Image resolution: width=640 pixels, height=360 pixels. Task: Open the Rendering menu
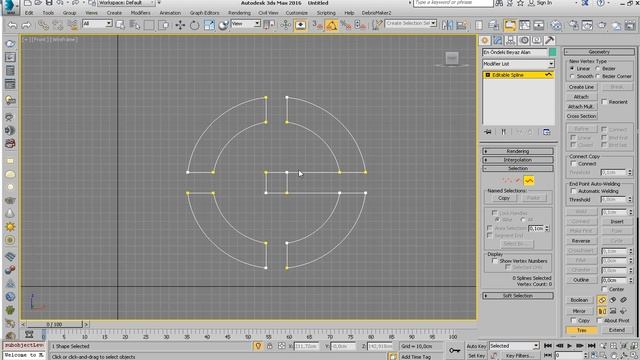[x=239, y=13]
